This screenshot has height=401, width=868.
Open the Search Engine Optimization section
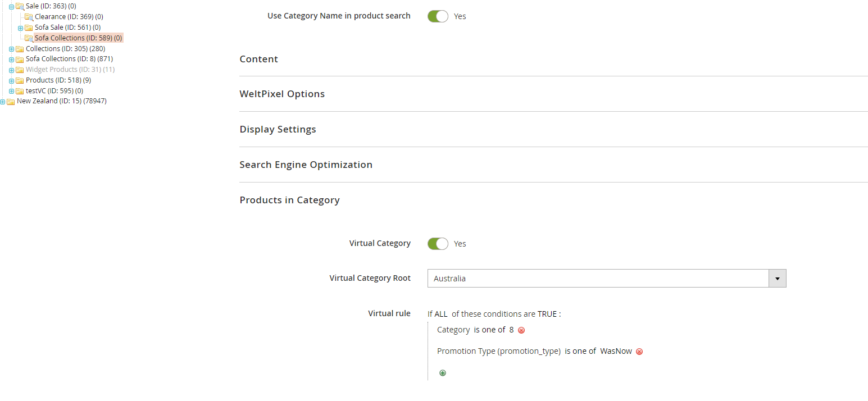[306, 164]
